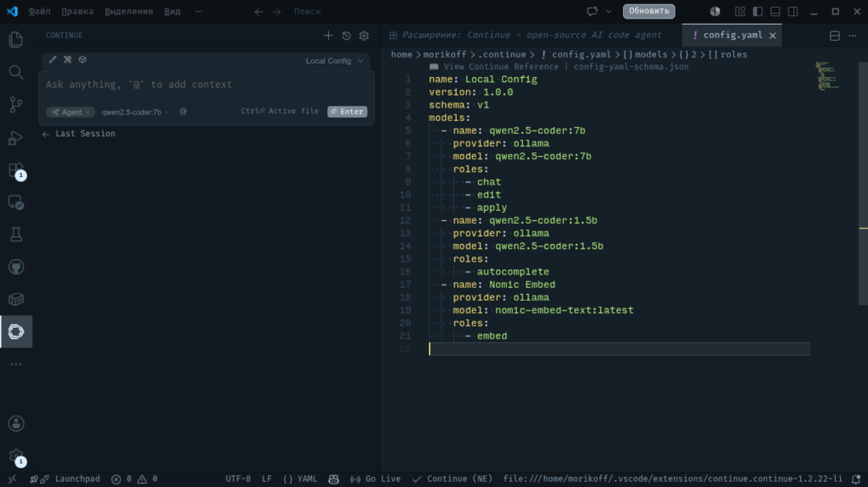The height and width of the screenshot is (487, 868).
Task: Open the Правка menu
Action: pyautogui.click(x=77, y=11)
